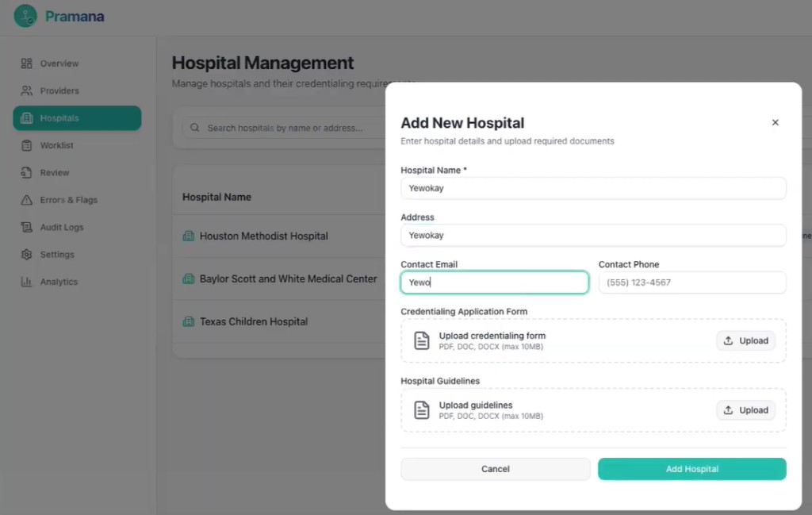Click the Settings gear icon in sidebar
The image size is (812, 515).
pos(25,254)
